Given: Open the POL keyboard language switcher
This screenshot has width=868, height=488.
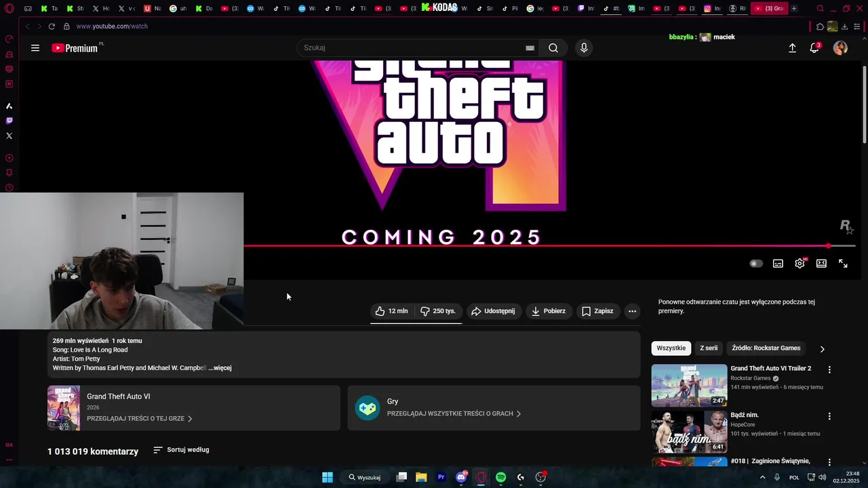Looking at the screenshot, I should coord(794,477).
